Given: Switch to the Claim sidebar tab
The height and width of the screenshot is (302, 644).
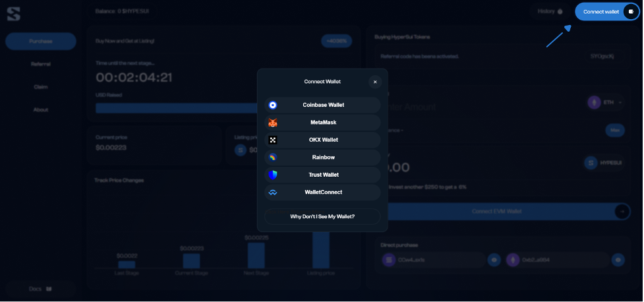Looking at the screenshot, I should (x=41, y=87).
